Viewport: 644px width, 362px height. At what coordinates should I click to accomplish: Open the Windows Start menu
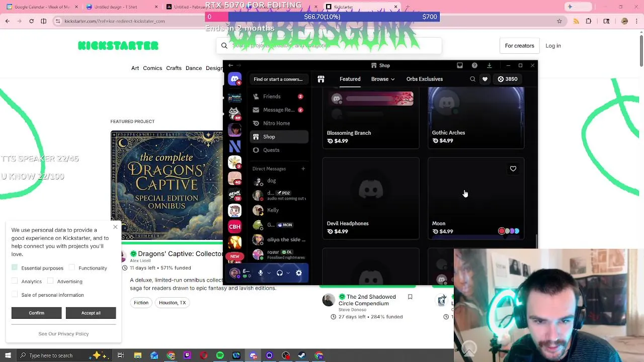(x=8, y=355)
